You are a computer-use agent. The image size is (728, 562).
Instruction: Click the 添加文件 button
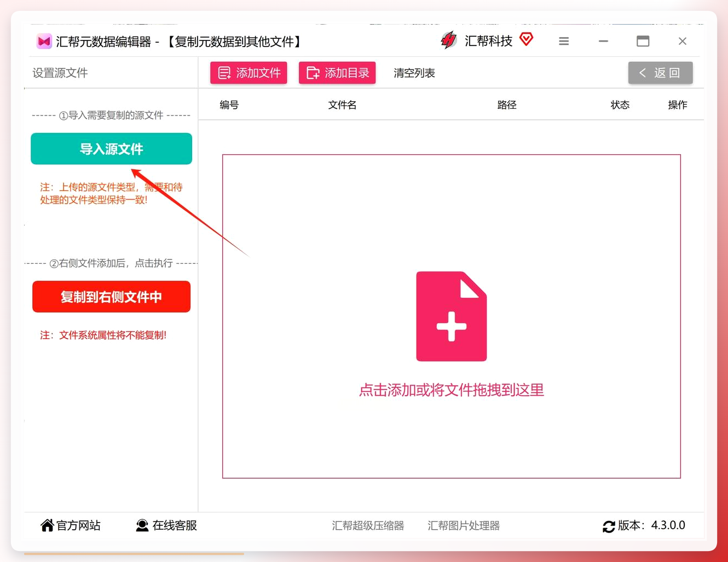[249, 73]
